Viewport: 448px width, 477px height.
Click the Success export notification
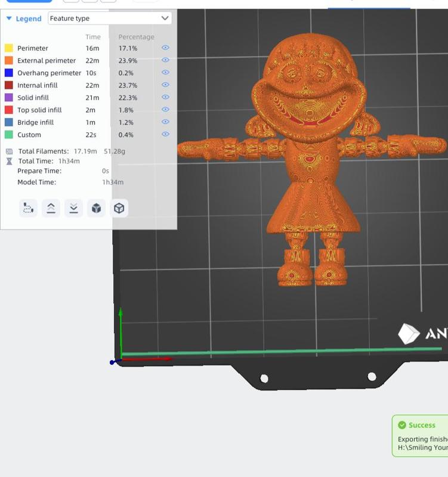[x=420, y=436]
